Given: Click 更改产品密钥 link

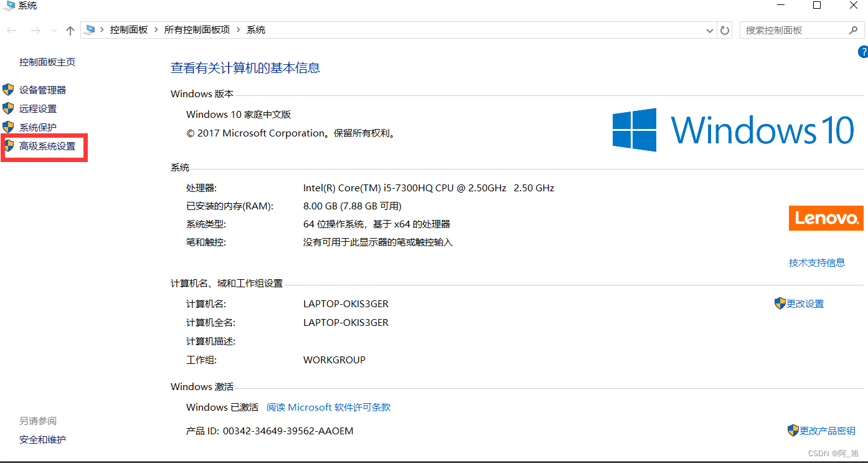Looking at the screenshot, I should coord(828,431).
